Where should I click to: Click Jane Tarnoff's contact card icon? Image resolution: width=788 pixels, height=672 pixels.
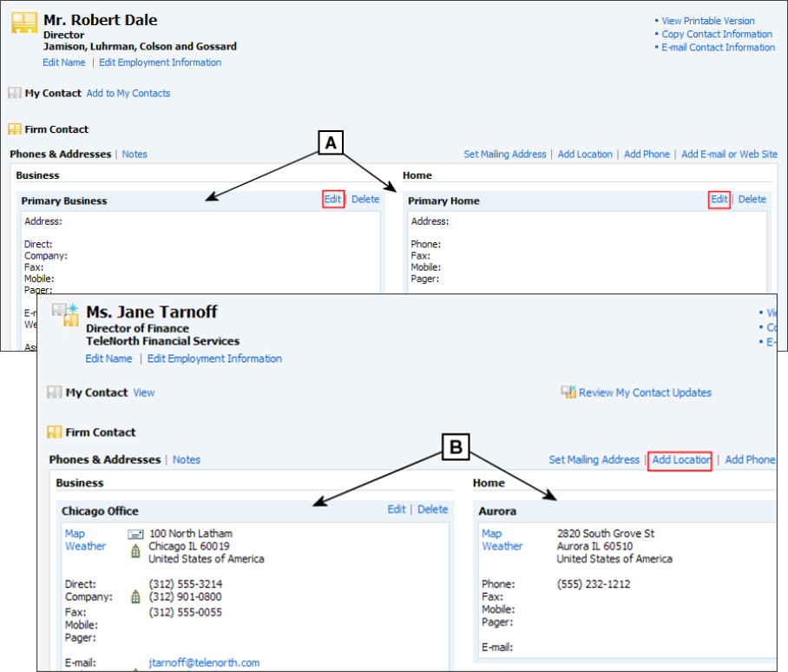coord(66,314)
